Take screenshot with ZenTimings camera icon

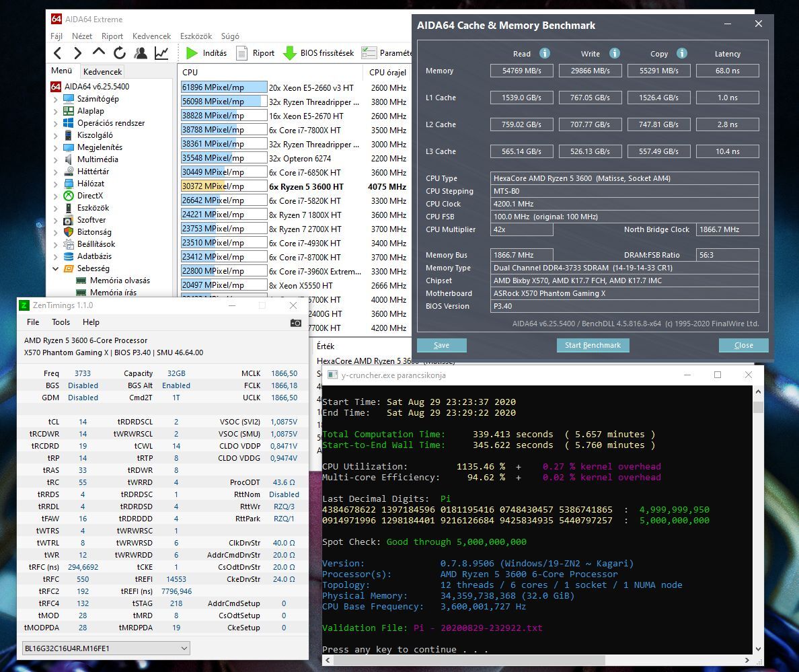point(295,323)
